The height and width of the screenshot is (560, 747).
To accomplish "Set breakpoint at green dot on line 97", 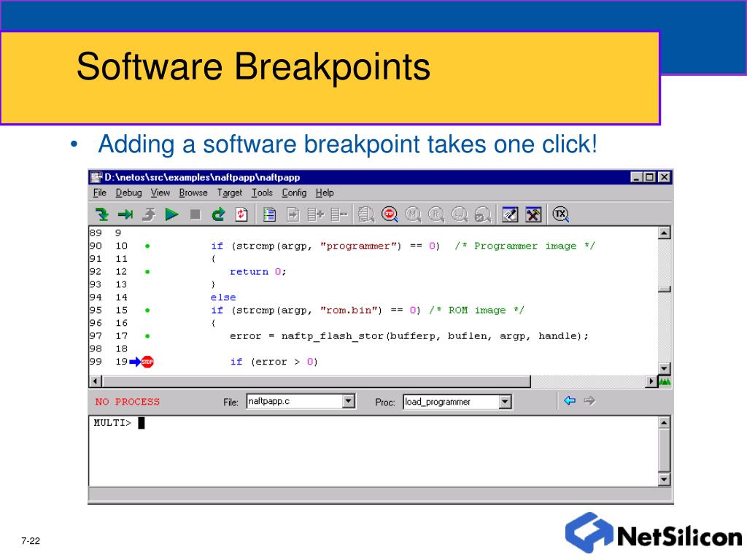I will click(147, 336).
